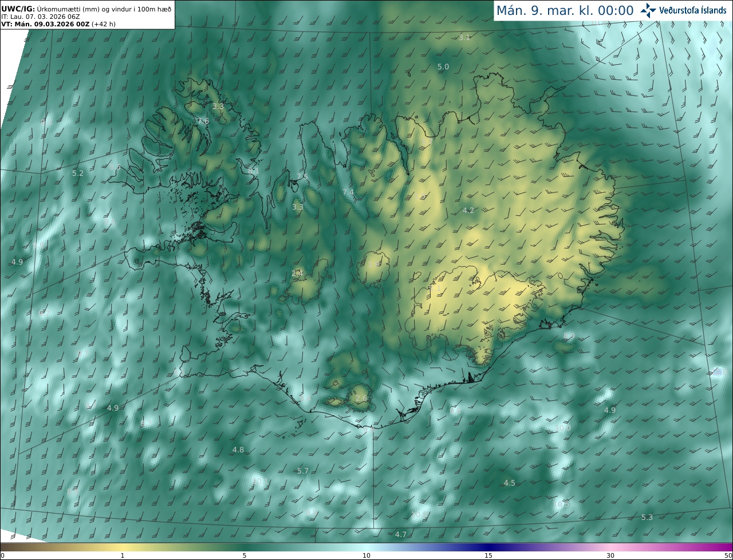Click the '3.1' value on the map
This screenshot has width=733, height=560.
464,38
